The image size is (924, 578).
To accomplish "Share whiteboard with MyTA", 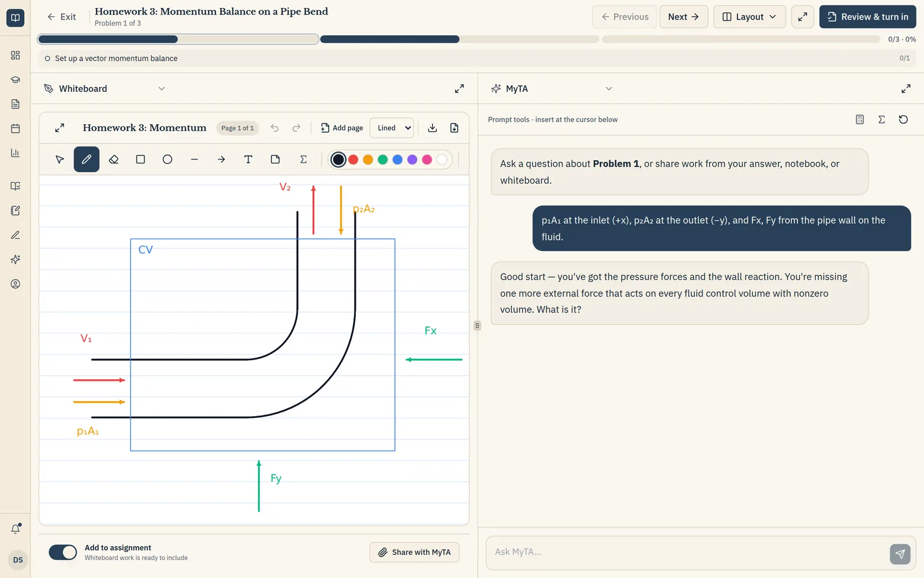I will (x=415, y=552).
